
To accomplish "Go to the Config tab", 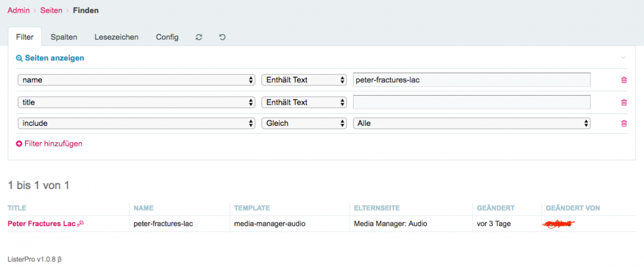I will pyautogui.click(x=167, y=37).
